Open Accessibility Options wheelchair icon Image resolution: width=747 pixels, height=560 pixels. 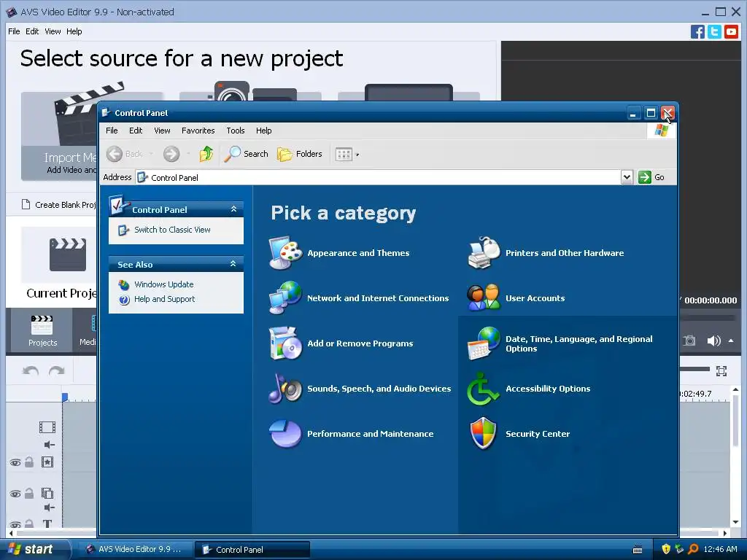point(484,389)
